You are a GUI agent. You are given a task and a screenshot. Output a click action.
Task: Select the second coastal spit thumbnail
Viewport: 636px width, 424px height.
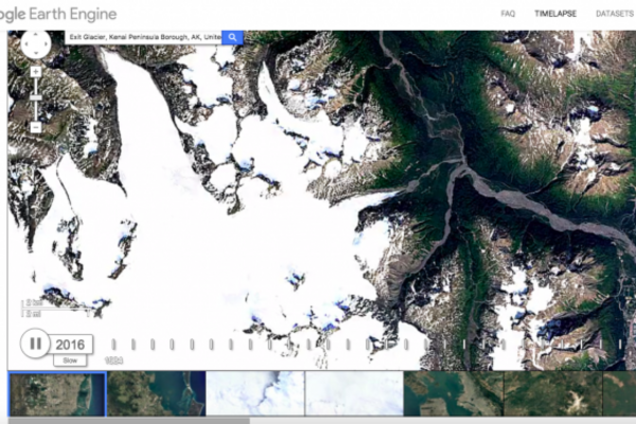tap(157, 394)
